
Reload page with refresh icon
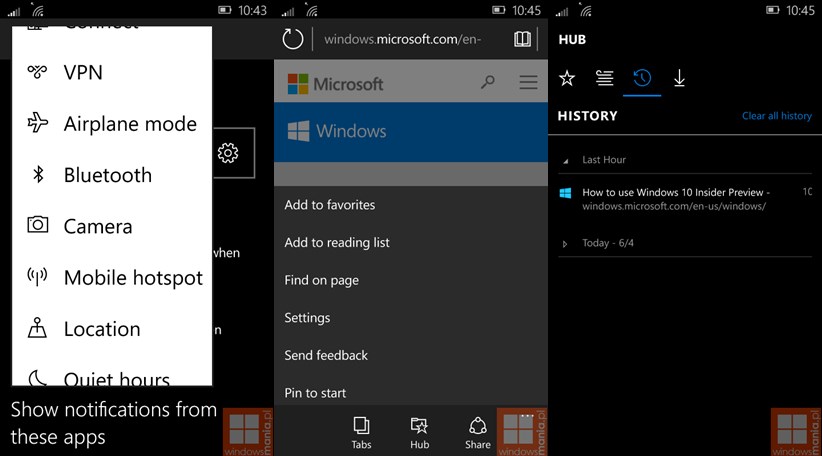click(x=293, y=39)
